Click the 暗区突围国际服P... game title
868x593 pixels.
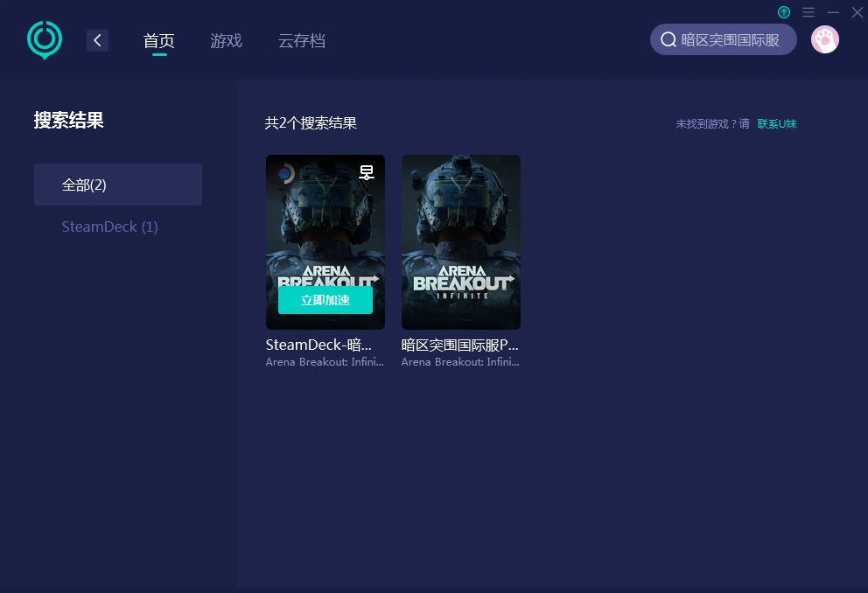459,345
